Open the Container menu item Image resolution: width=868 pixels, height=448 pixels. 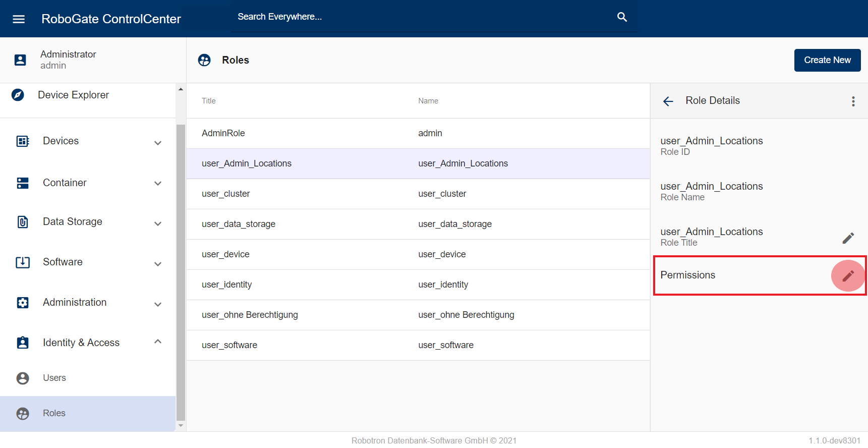click(88, 183)
